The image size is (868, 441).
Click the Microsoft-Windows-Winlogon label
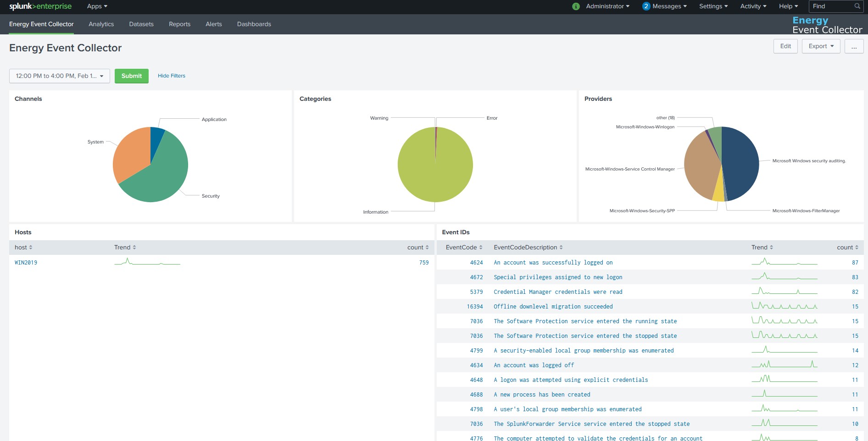pyautogui.click(x=645, y=127)
